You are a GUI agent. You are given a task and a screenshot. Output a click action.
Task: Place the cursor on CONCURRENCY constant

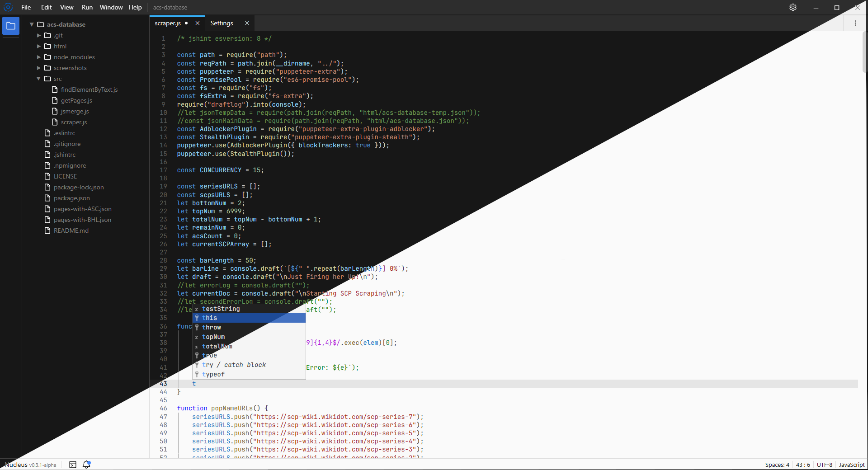click(221, 170)
